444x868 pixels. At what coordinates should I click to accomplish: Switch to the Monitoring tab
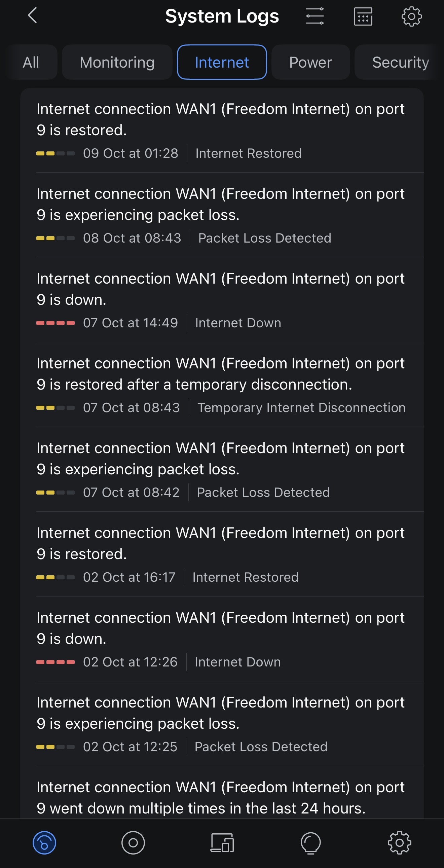pos(117,62)
